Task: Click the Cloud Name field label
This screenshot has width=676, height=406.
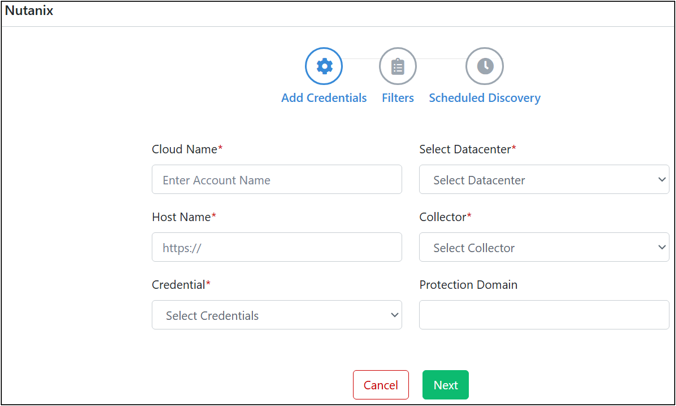Action: coord(187,149)
